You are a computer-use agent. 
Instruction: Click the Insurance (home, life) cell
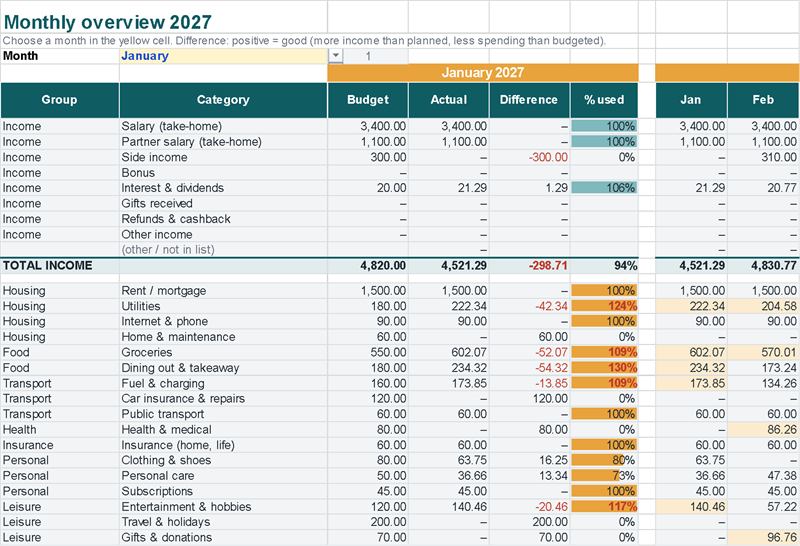coord(223,445)
